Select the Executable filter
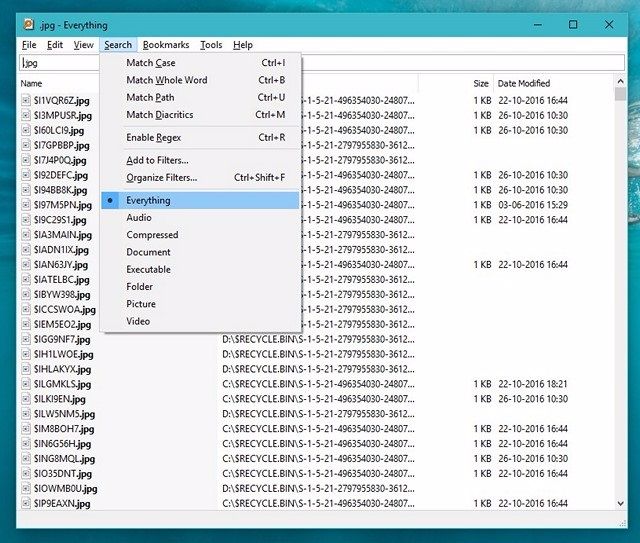This screenshot has width=640, height=543. [x=200, y=269]
